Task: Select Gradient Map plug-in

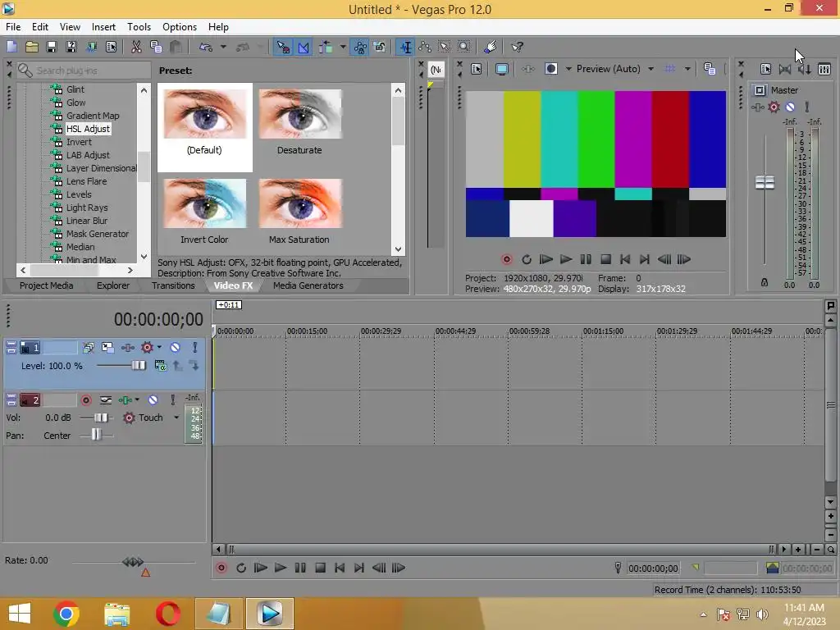Action: point(92,116)
